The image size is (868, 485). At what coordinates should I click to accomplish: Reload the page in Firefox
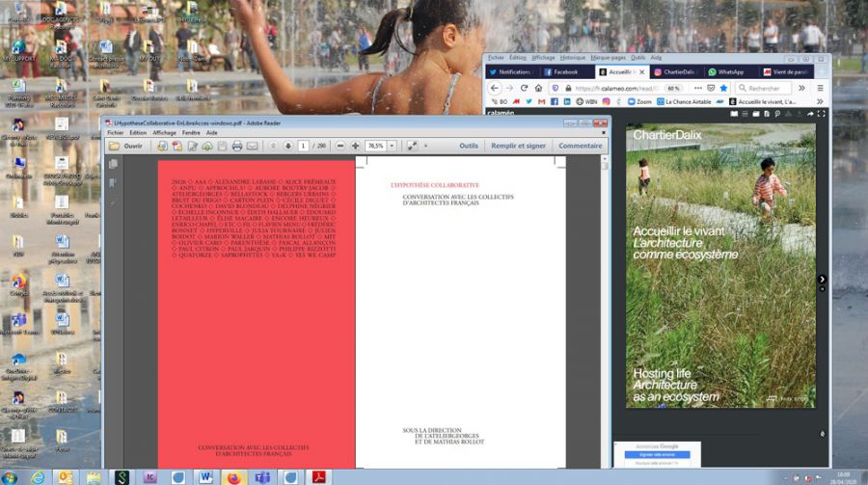[524, 88]
